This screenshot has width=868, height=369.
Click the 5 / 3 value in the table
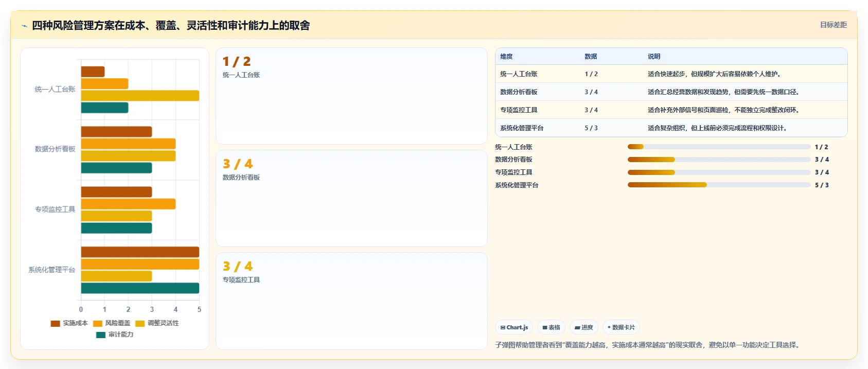pos(591,128)
